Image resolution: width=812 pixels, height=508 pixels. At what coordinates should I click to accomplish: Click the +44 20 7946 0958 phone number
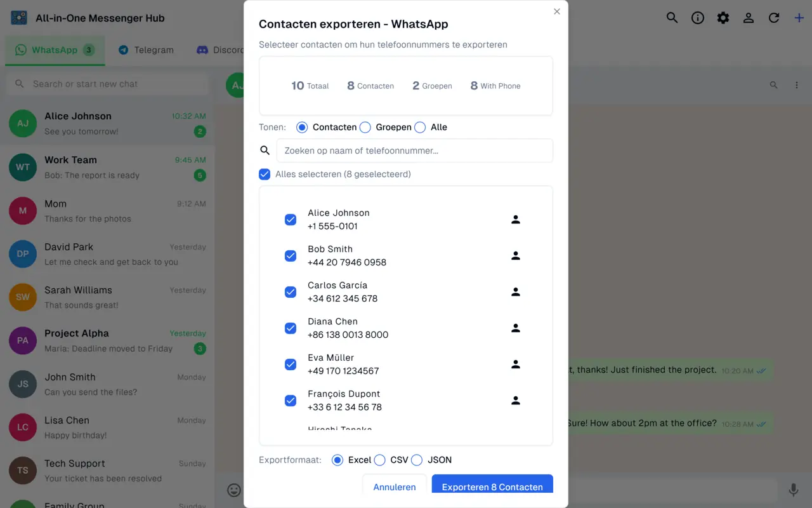point(347,262)
